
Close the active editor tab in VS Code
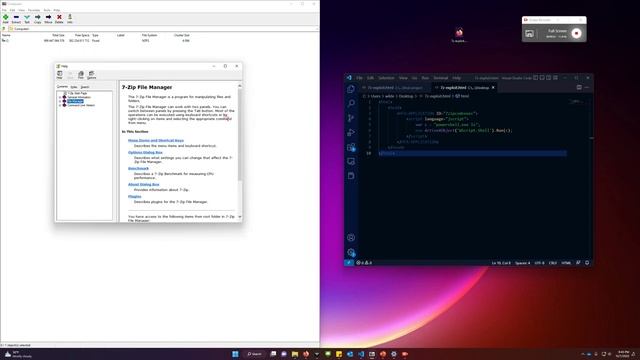click(x=493, y=87)
